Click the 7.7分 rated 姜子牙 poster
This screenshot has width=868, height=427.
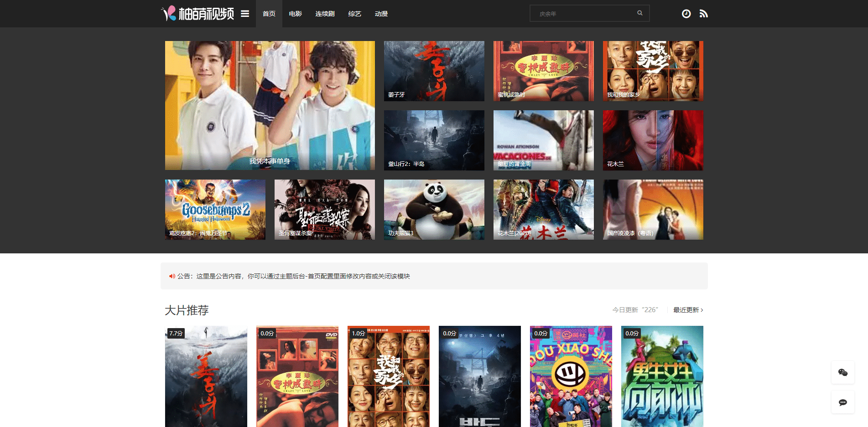pos(206,376)
